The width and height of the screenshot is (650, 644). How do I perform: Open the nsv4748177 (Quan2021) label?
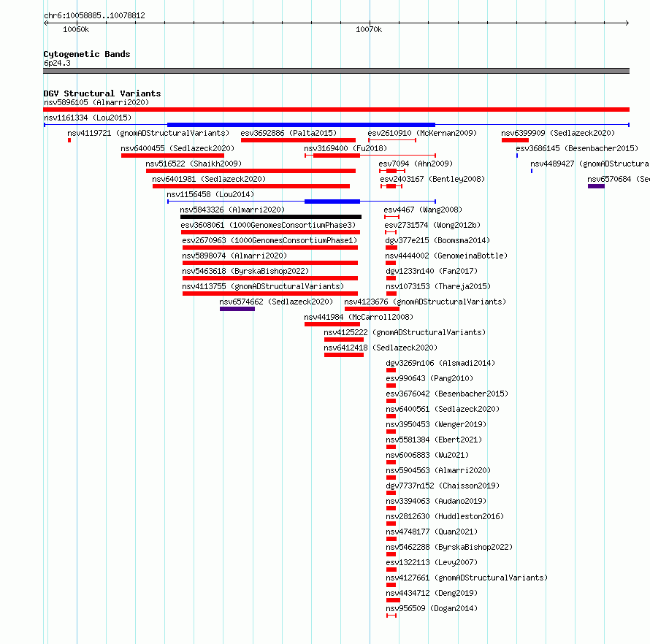point(432,532)
